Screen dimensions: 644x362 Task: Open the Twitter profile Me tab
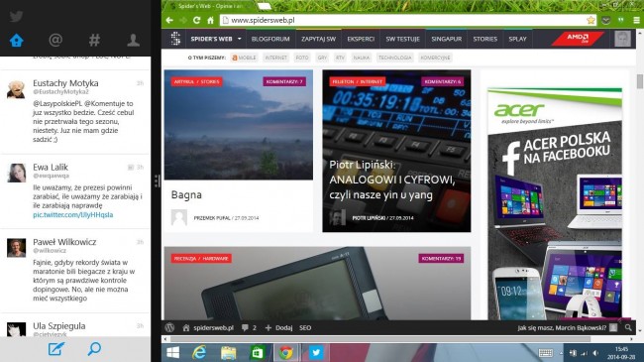coord(133,40)
